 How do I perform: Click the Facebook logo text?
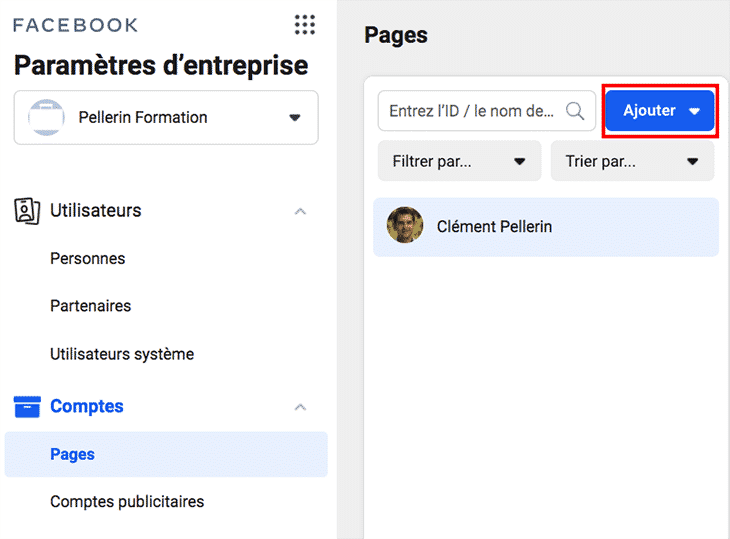point(76,25)
